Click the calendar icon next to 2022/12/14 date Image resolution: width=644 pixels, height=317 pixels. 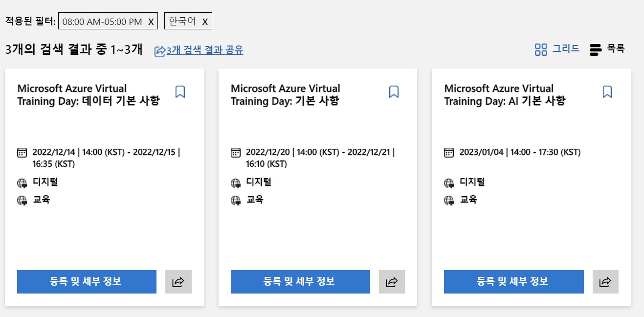tap(22, 153)
